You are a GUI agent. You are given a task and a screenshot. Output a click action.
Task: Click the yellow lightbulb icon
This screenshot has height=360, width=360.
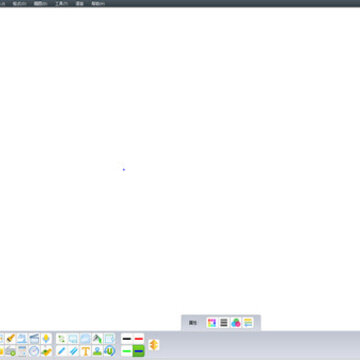[46, 339]
